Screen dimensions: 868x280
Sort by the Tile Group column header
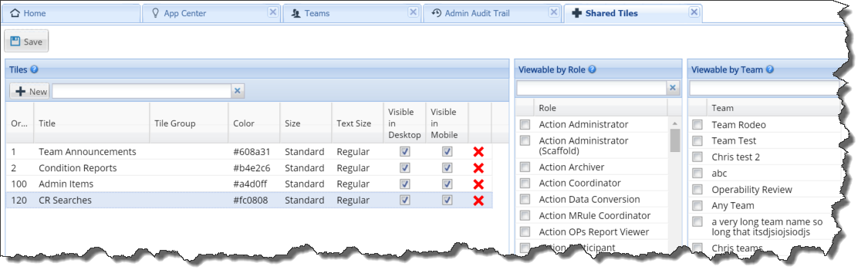pyautogui.click(x=189, y=123)
